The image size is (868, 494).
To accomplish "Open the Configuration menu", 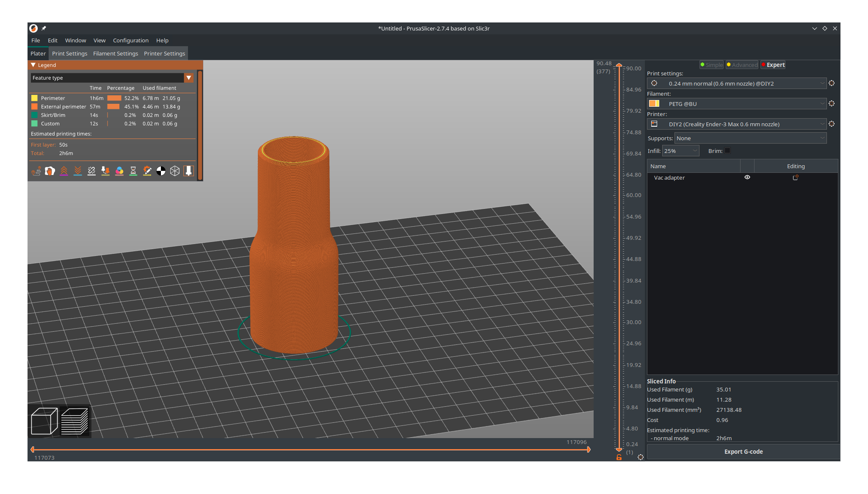I will pyautogui.click(x=130, y=41).
